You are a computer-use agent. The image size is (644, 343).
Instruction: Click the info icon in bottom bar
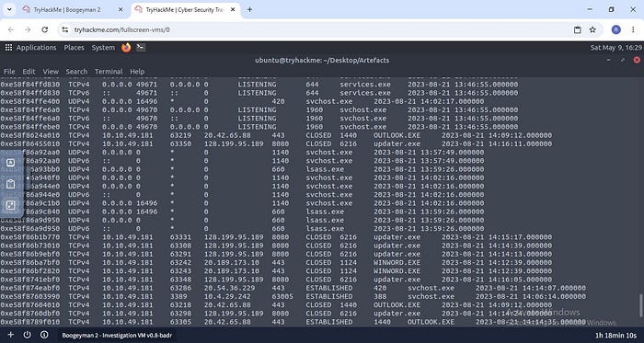(x=44, y=335)
